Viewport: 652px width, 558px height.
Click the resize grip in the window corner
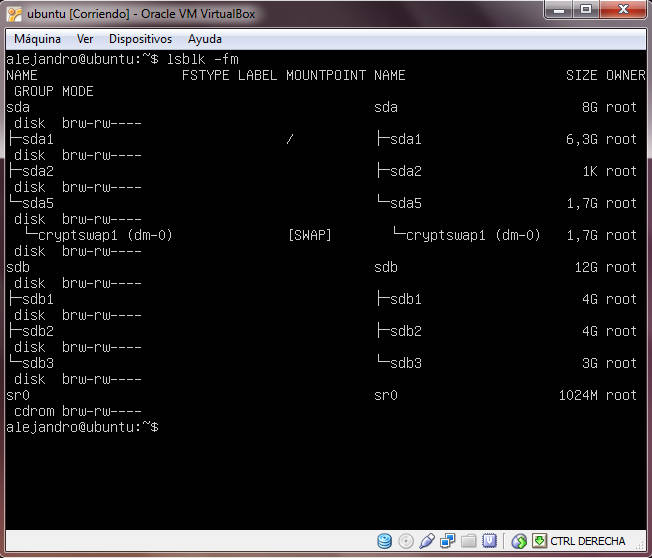(642, 548)
